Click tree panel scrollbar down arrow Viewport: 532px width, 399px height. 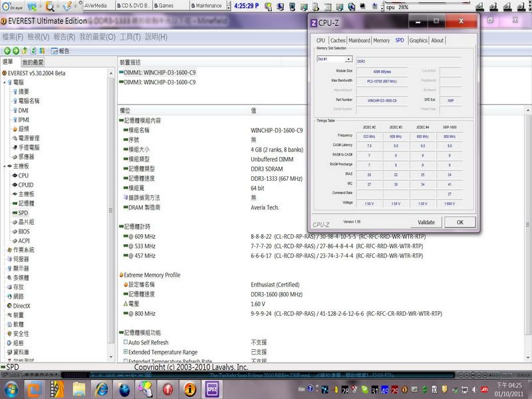click(x=111, y=357)
